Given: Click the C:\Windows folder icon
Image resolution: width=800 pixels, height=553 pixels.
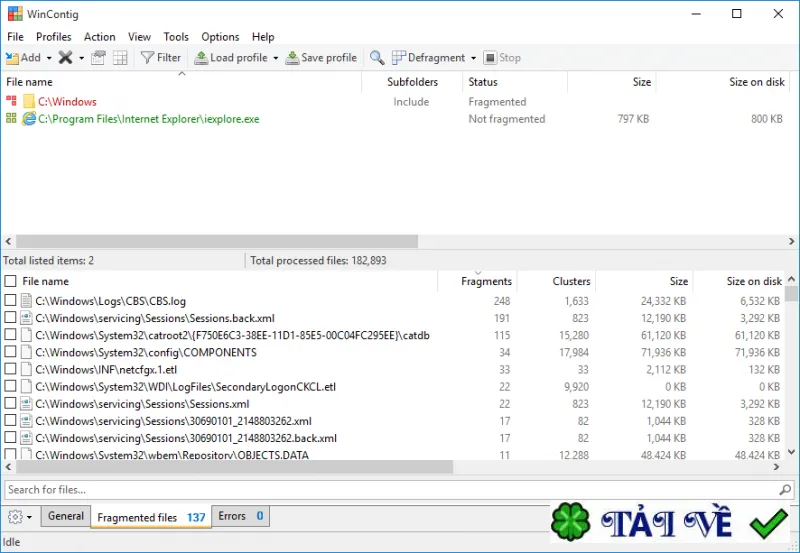Looking at the screenshot, I should click(29, 102).
